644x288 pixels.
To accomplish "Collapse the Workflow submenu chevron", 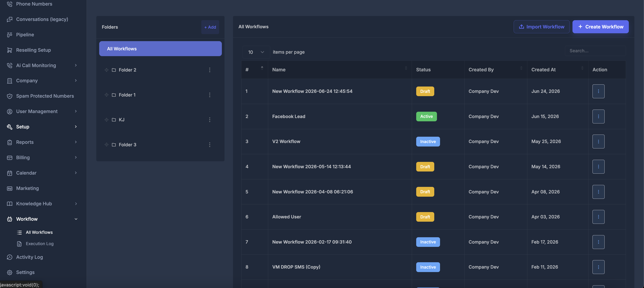I will tap(76, 219).
